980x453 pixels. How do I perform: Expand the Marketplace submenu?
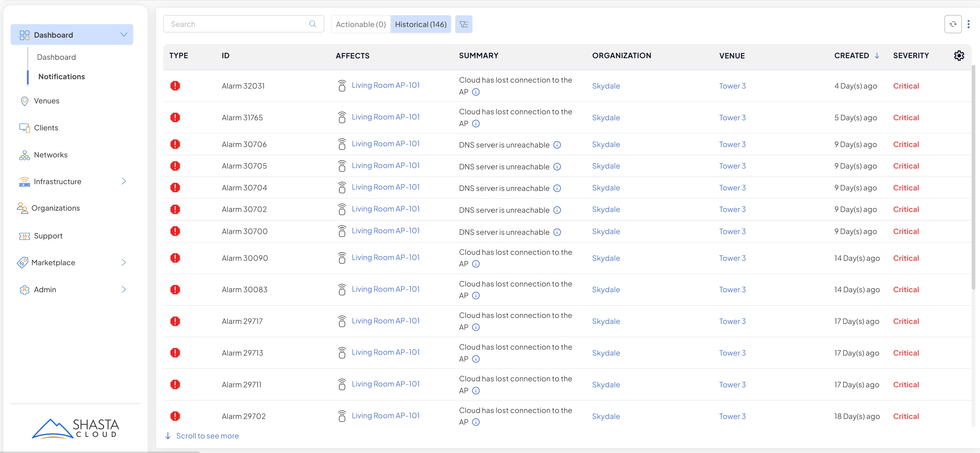pyautogui.click(x=124, y=262)
